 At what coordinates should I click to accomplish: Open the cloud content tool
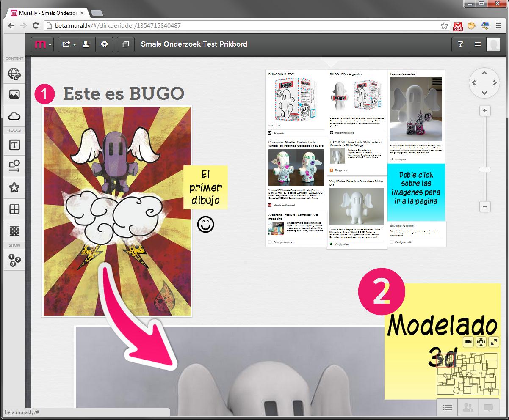pyautogui.click(x=14, y=116)
